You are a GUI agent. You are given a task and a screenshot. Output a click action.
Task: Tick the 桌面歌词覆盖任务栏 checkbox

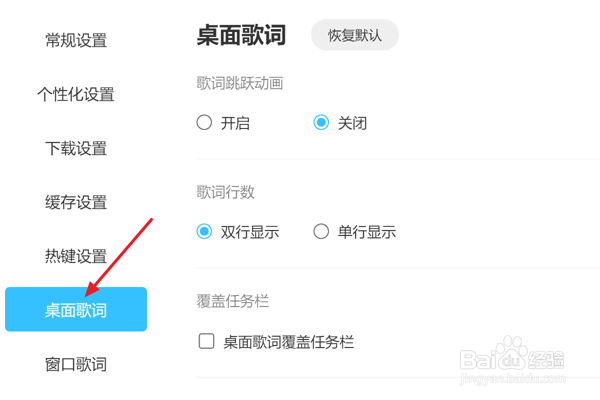[x=207, y=341]
